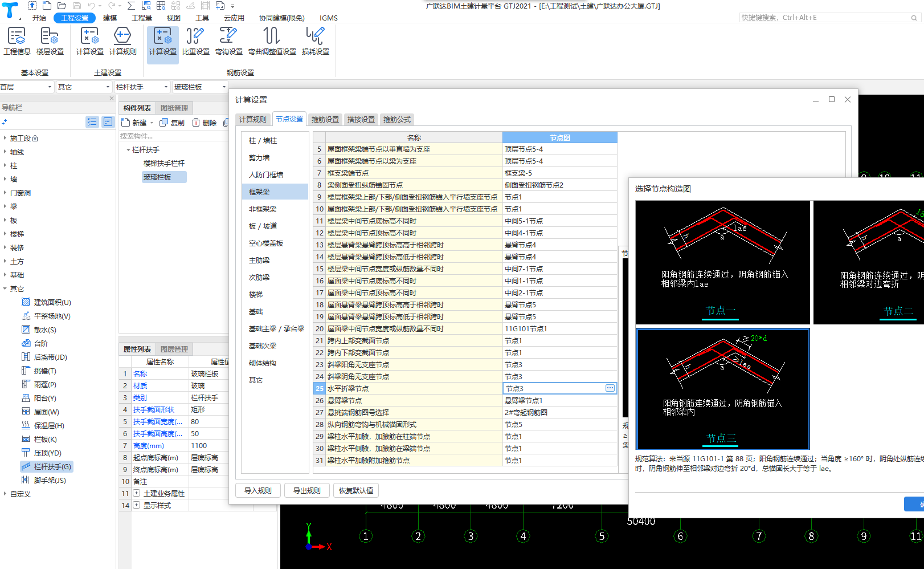Switch navigation to list view icon
Screen dimensions: 924x569
(x=92, y=122)
